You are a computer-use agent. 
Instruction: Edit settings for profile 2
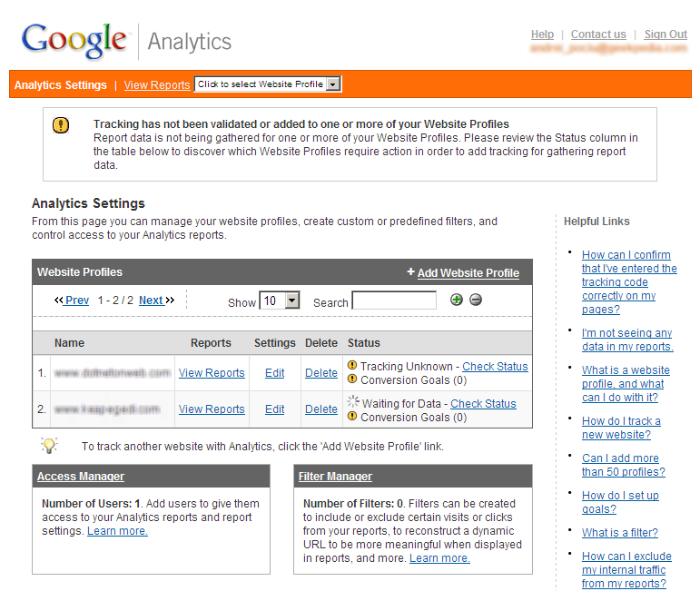click(x=274, y=409)
